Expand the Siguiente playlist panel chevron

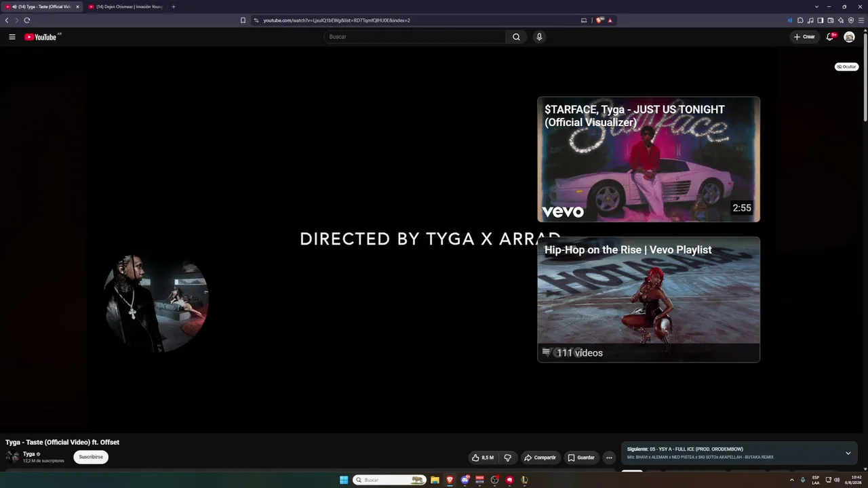[x=848, y=453]
